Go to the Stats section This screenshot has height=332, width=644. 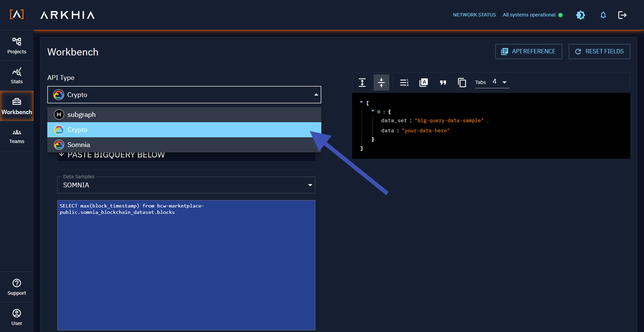coord(16,75)
